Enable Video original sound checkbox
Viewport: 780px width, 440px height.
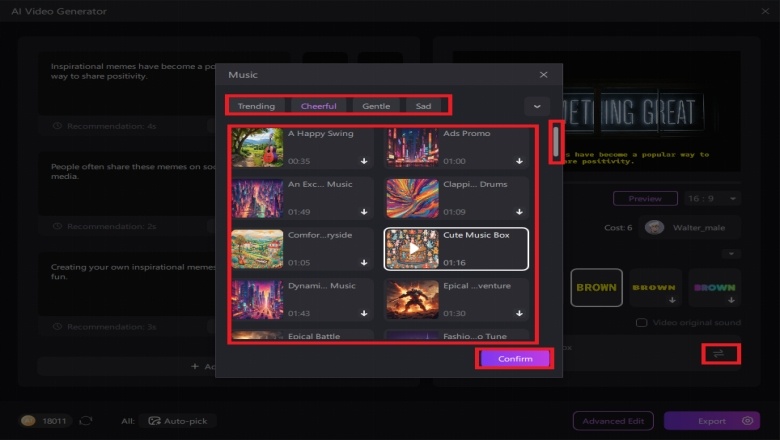641,323
